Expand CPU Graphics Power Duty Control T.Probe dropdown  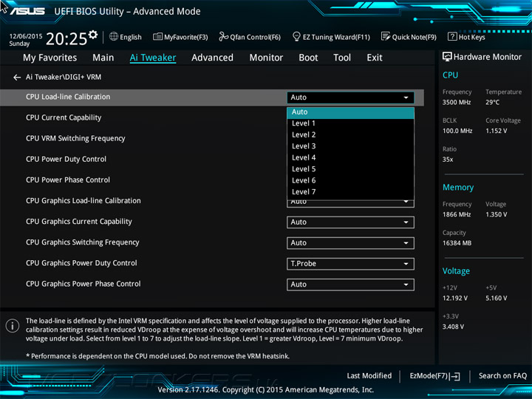[x=350, y=264]
